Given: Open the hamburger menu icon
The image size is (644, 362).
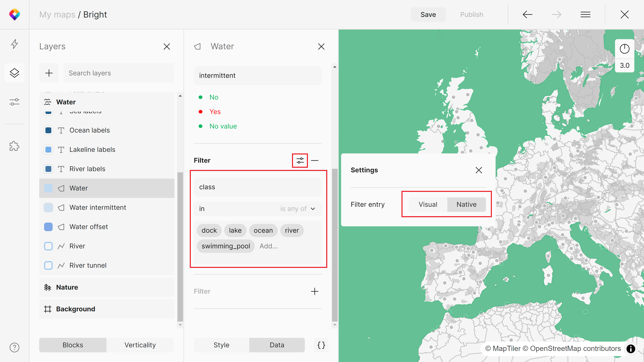Looking at the screenshot, I should (585, 14).
